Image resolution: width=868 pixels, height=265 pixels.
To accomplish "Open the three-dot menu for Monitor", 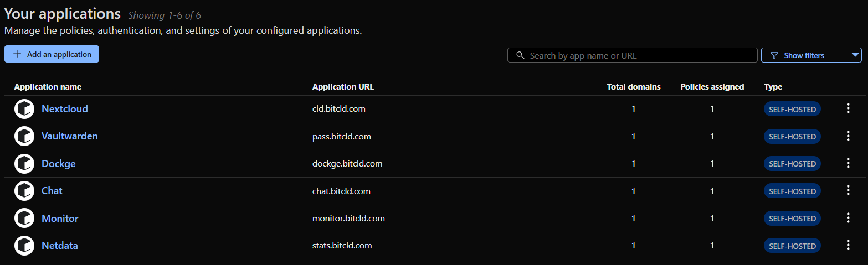I will [x=848, y=218].
